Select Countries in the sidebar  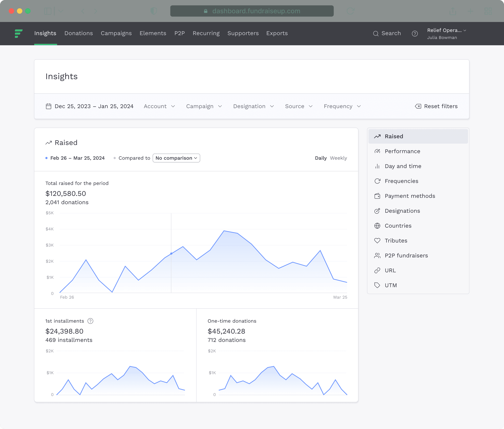coord(418,226)
